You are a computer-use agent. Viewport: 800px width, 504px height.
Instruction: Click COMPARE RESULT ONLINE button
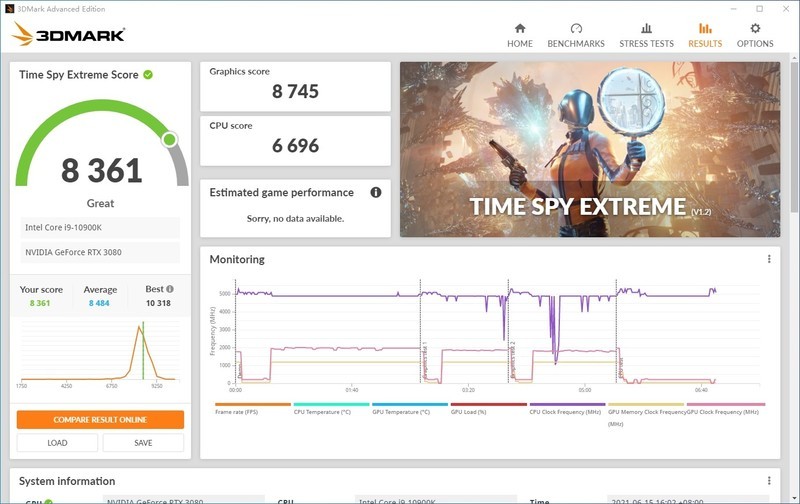click(x=100, y=419)
